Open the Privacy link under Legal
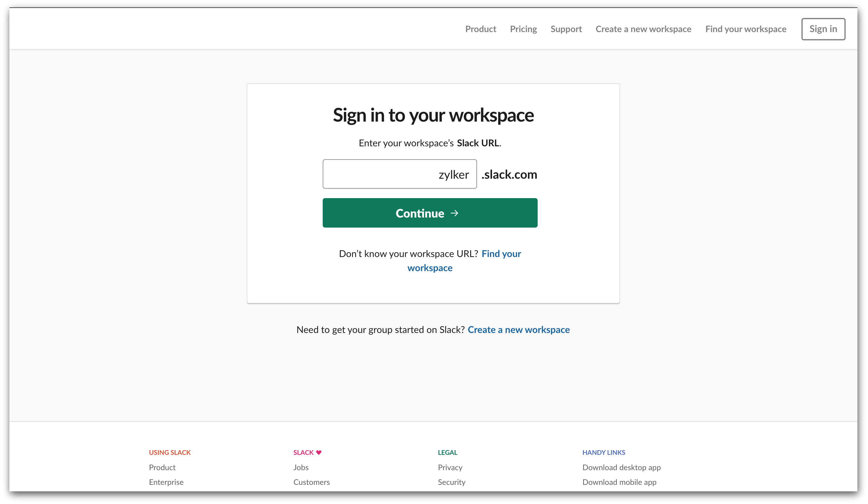 point(450,467)
